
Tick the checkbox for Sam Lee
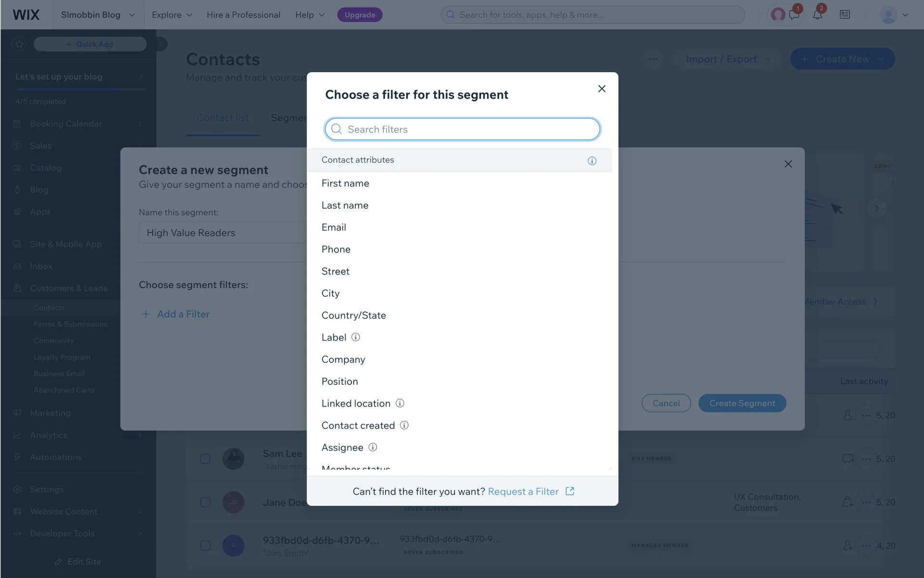[205, 459]
